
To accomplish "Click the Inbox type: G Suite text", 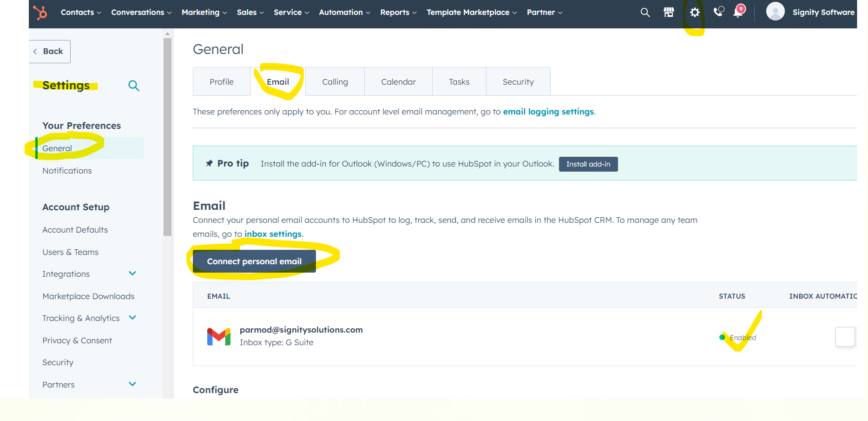I will (x=276, y=342).
